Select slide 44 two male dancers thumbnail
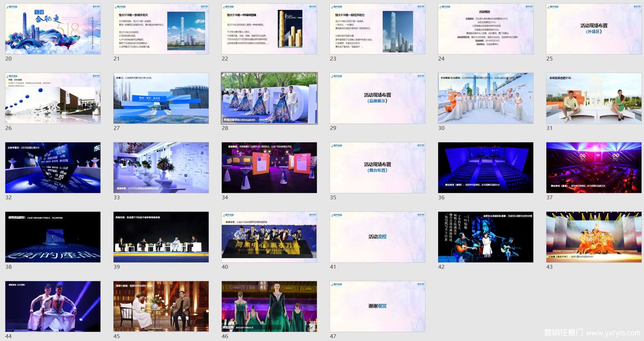 (x=53, y=307)
